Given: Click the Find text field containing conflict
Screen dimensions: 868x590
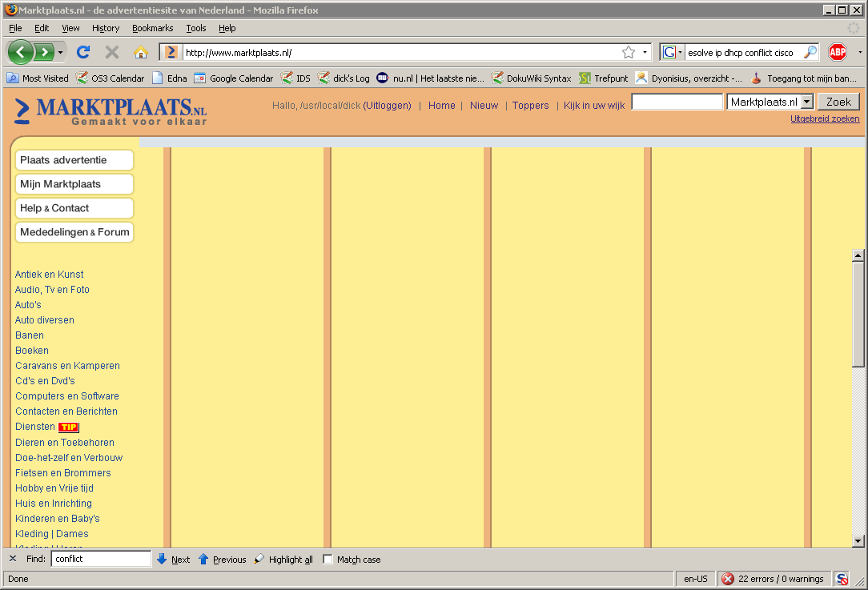Looking at the screenshot, I should (102, 559).
